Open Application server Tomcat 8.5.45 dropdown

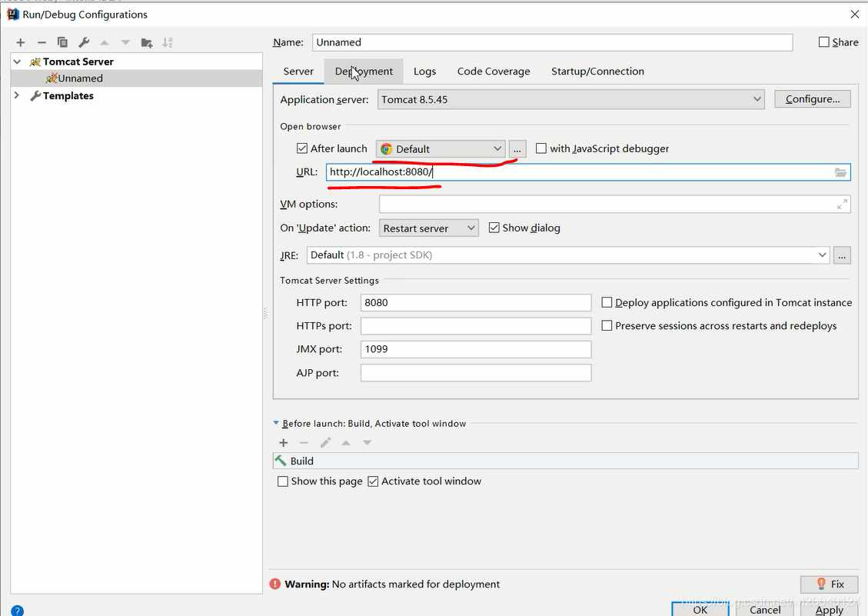coord(570,100)
